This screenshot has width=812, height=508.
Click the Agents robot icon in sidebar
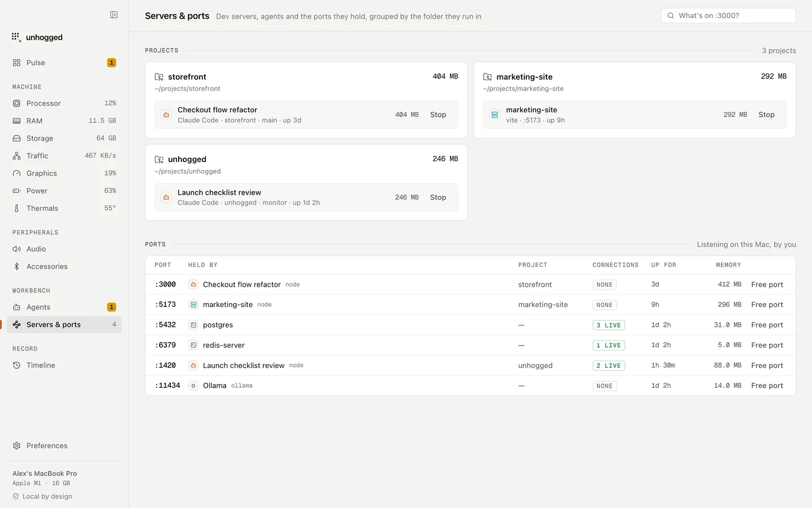click(x=17, y=307)
